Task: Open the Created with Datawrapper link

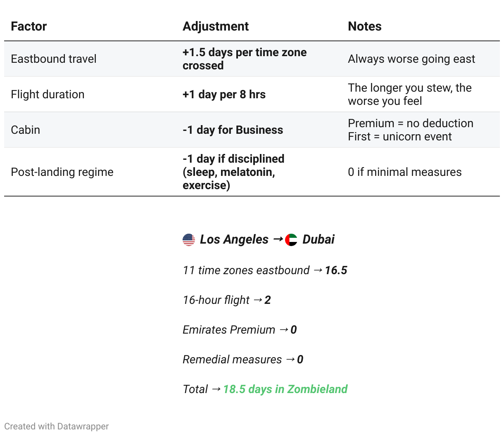Action: (57, 427)
